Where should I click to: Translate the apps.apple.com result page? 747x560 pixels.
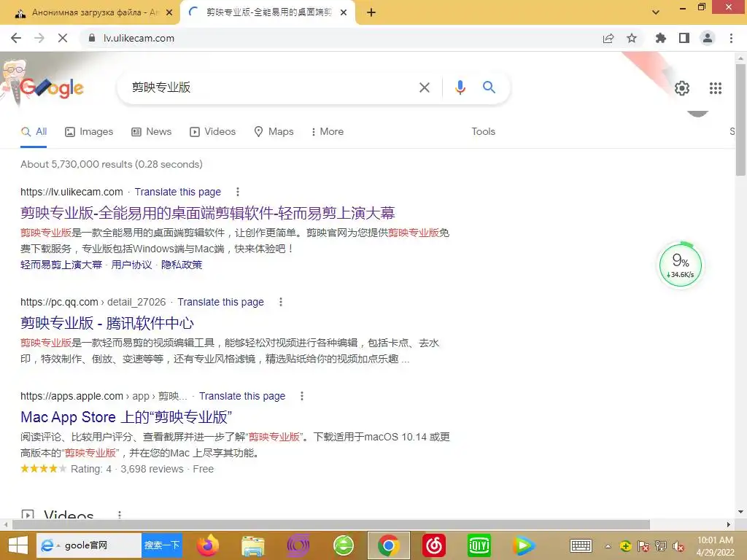[x=242, y=396]
